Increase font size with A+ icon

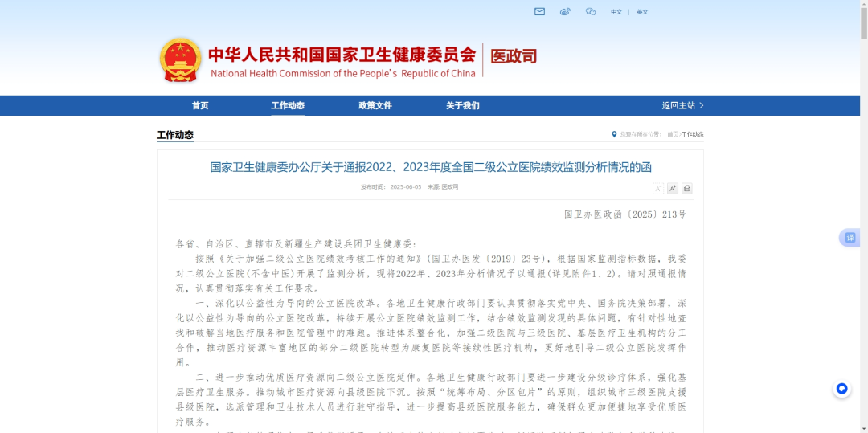click(x=673, y=189)
